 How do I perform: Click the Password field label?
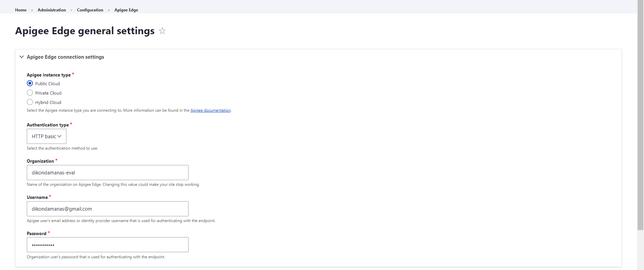pyautogui.click(x=37, y=234)
